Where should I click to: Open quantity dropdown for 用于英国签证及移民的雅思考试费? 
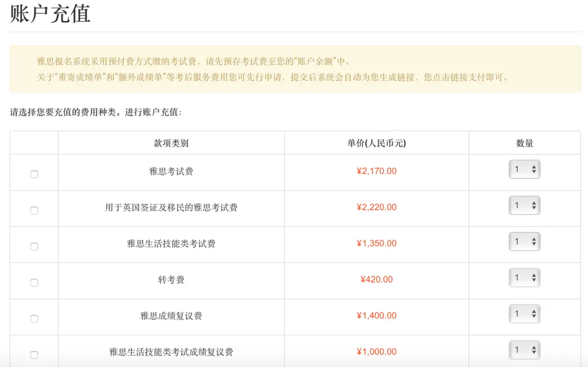pos(524,205)
